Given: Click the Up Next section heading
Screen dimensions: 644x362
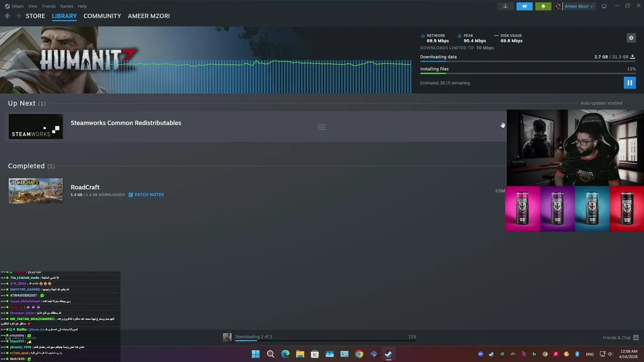Looking at the screenshot, I should [x=27, y=103].
